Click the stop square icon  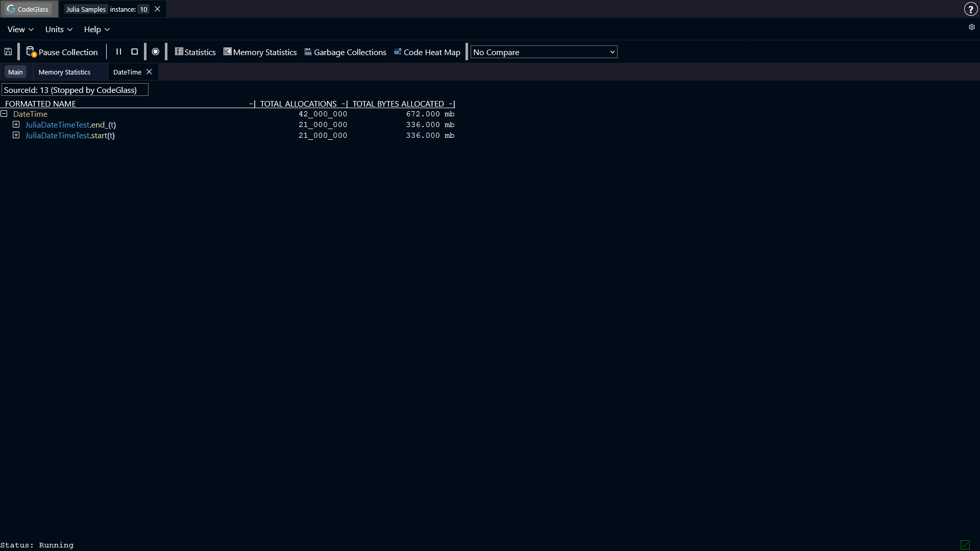(x=135, y=52)
